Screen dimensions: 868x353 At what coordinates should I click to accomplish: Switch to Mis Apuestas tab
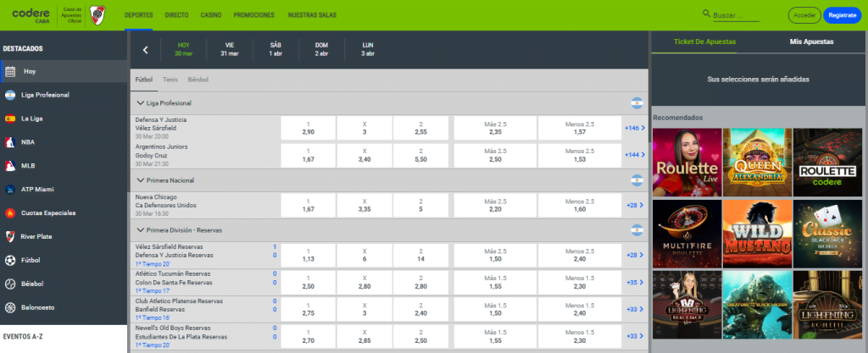click(811, 41)
